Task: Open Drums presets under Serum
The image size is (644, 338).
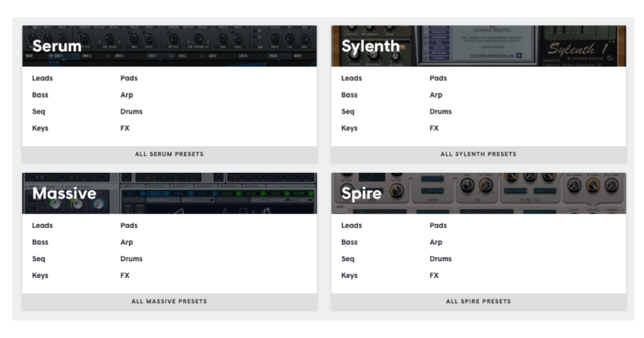Action: [131, 112]
